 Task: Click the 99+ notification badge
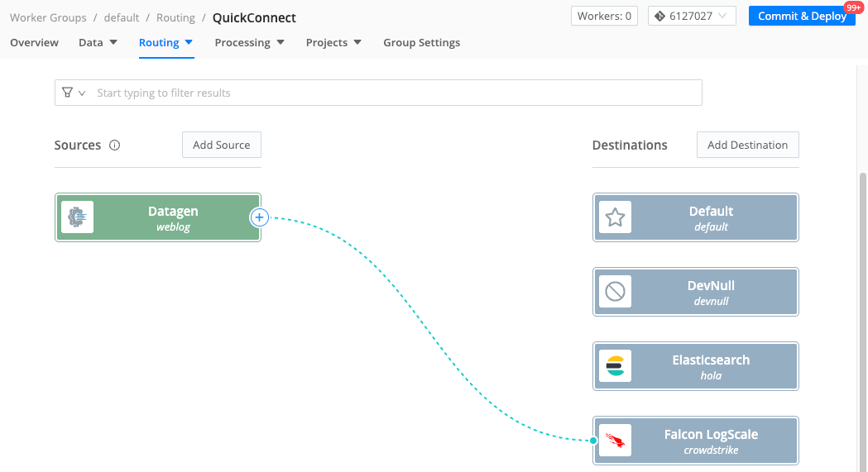pyautogui.click(x=853, y=7)
